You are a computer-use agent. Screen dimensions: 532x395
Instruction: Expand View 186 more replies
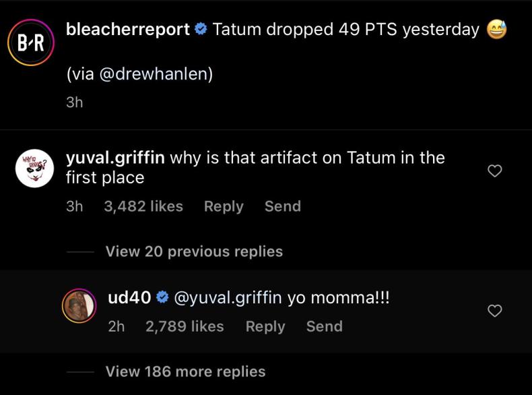pyautogui.click(x=185, y=371)
